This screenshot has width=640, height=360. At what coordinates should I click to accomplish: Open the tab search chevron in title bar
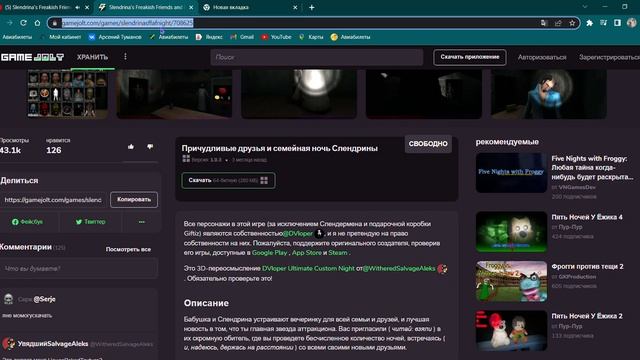[584, 7]
